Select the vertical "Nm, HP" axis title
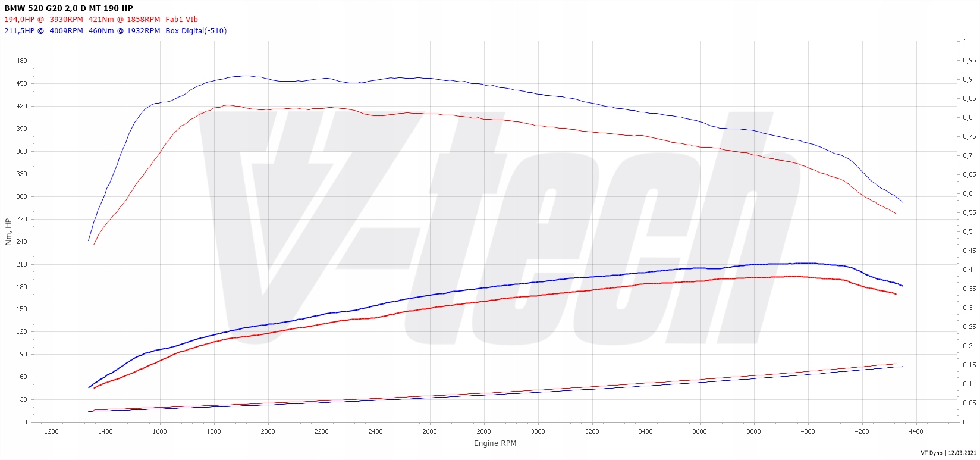The image size is (980, 460). pos(8,232)
